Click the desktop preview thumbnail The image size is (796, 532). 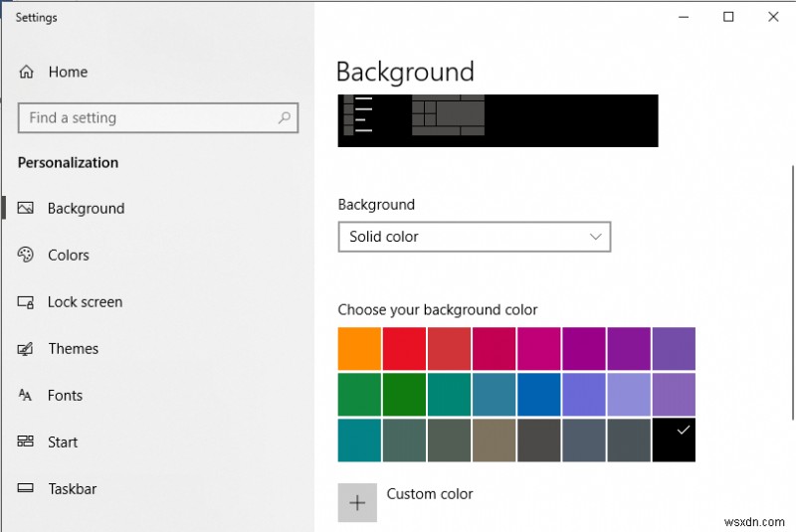click(x=498, y=120)
